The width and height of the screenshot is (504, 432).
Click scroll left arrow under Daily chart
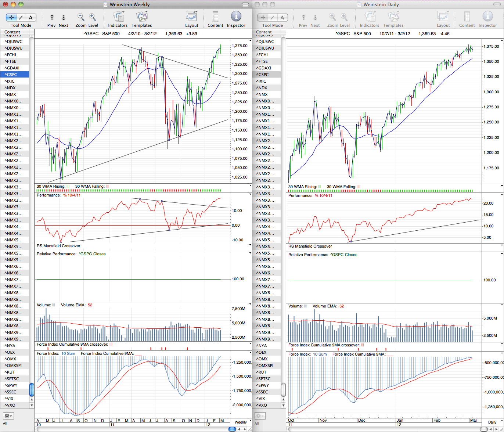pyautogui.click(x=490, y=429)
